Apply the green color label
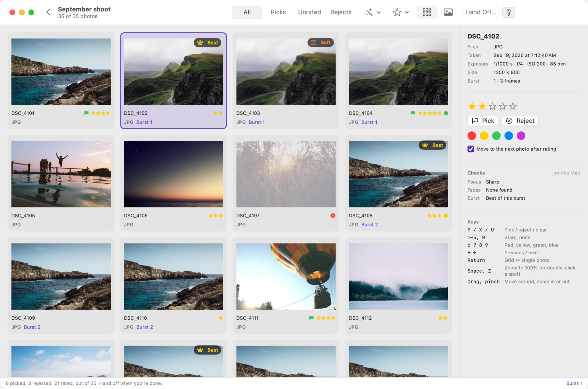Viewport: 588px width, 389px height. tap(496, 136)
